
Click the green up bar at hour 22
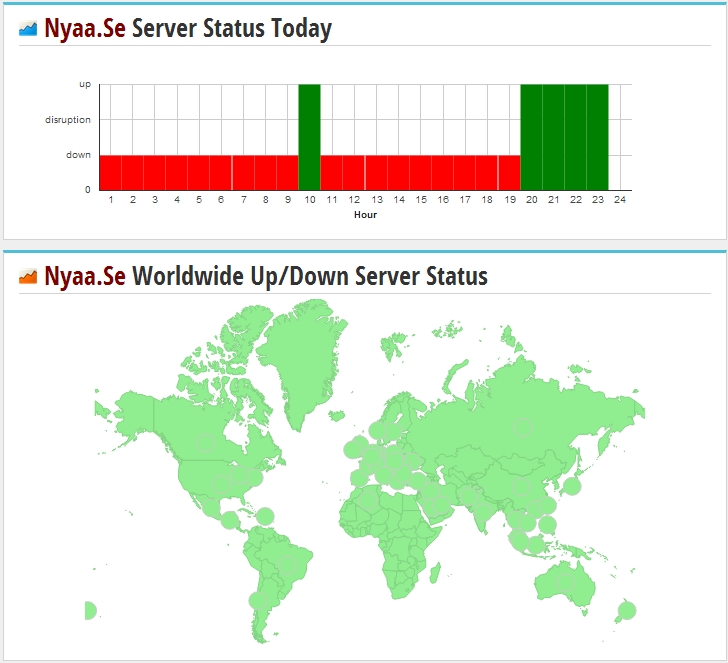[x=576, y=137]
